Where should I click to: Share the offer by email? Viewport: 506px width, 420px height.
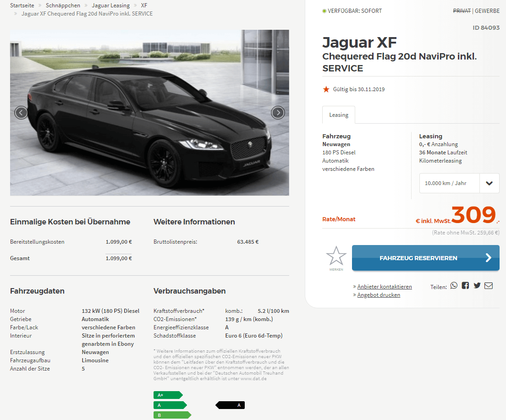489,285
